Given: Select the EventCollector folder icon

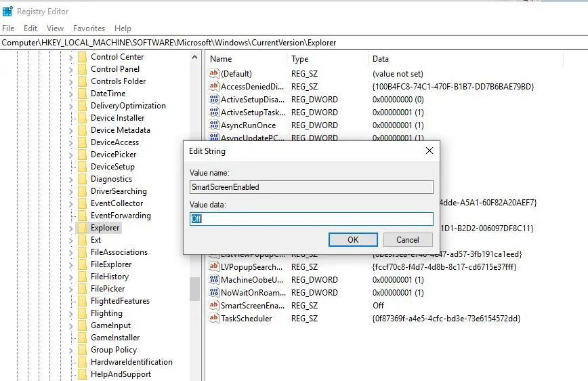Looking at the screenshot, I should pos(82,203).
